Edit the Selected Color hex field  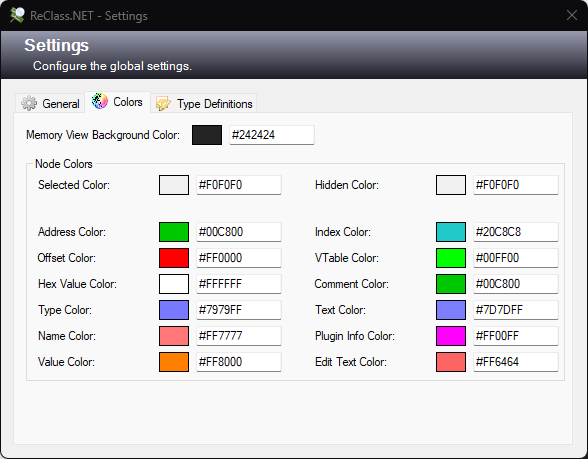coord(239,185)
